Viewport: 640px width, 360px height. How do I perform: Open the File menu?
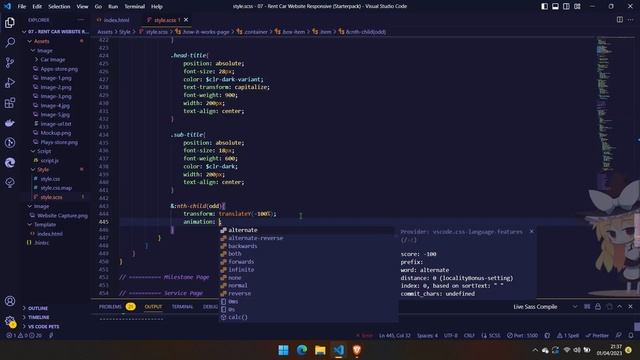(x=22, y=7)
